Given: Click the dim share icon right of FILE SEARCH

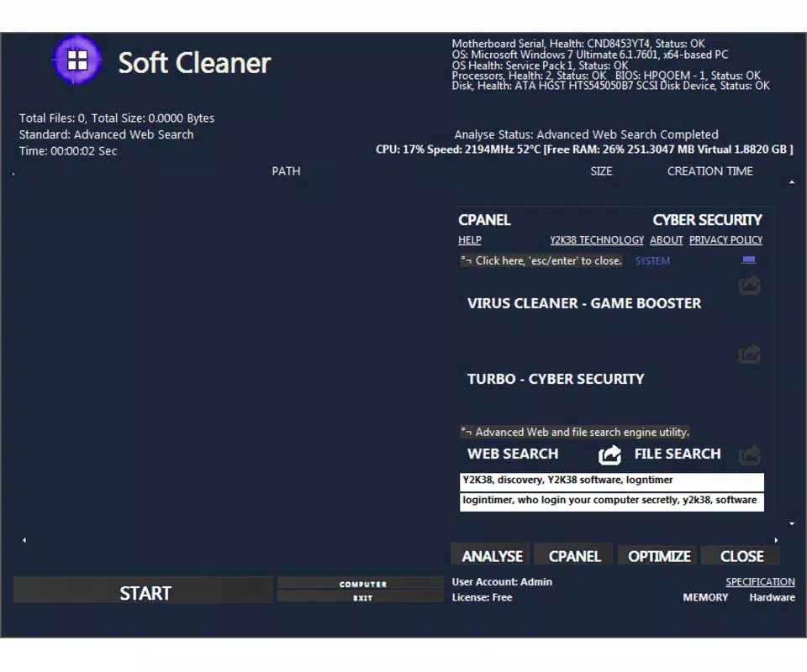Looking at the screenshot, I should [x=749, y=455].
